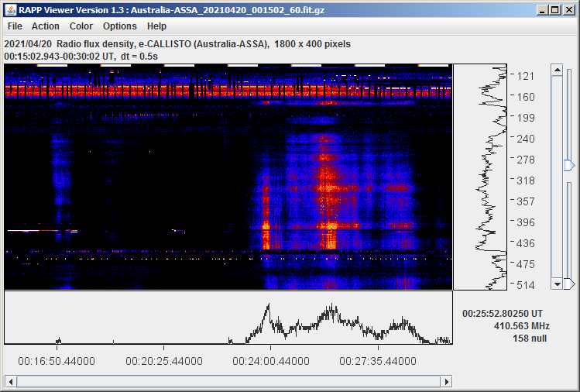The height and width of the screenshot is (392, 580).
Task: Open the Options menu
Action: click(x=120, y=26)
